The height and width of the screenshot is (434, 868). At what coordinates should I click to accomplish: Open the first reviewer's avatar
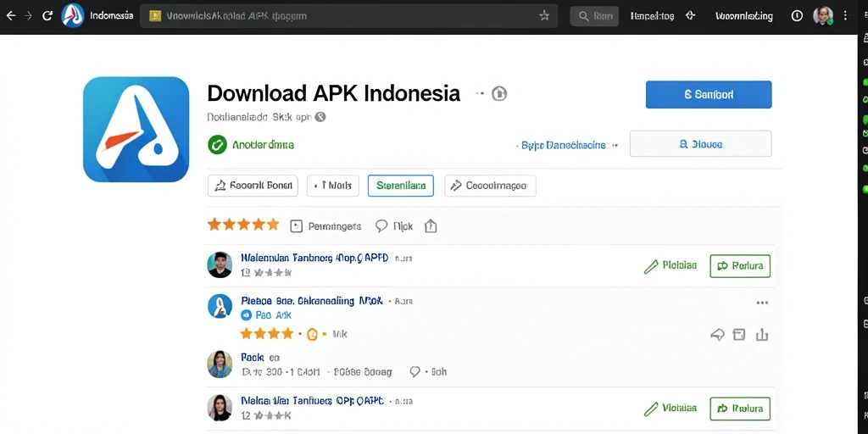(220, 264)
